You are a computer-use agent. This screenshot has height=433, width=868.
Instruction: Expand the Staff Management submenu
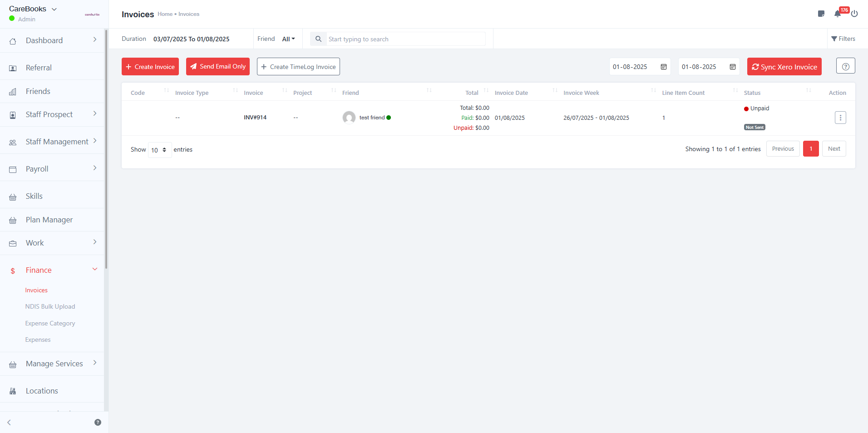click(95, 141)
